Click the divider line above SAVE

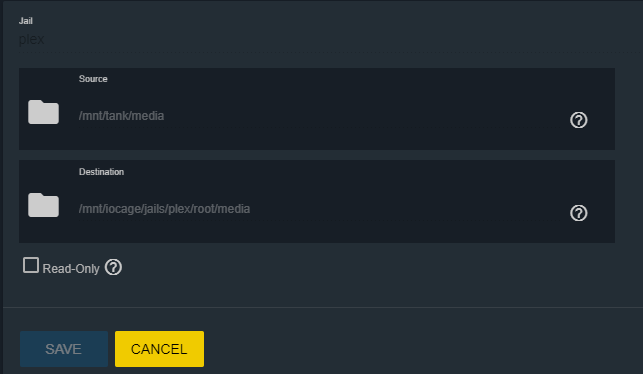(x=323, y=307)
